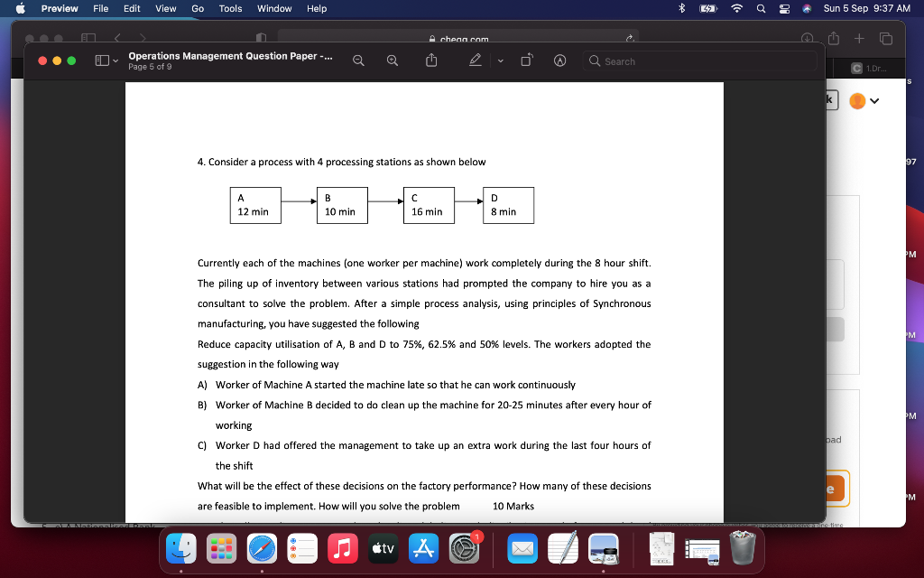Zoom out using the magnifier minus icon
924x578 pixels.
point(358,60)
